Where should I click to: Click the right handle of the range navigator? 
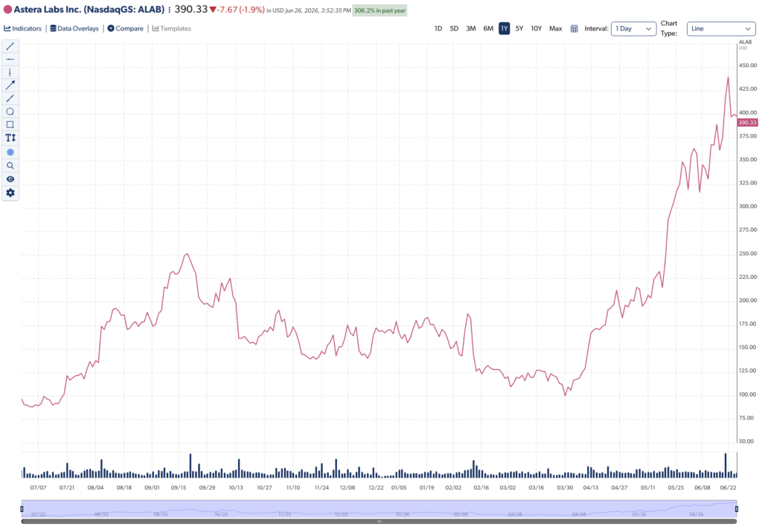point(737,509)
